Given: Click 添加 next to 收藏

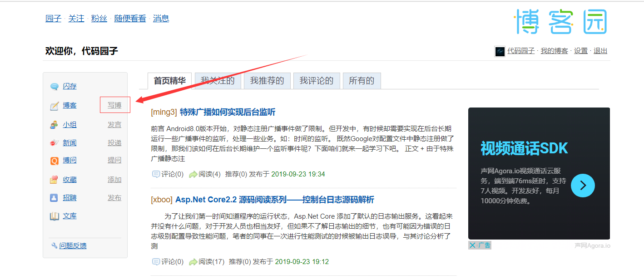Looking at the screenshot, I should [x=114, y=180].
